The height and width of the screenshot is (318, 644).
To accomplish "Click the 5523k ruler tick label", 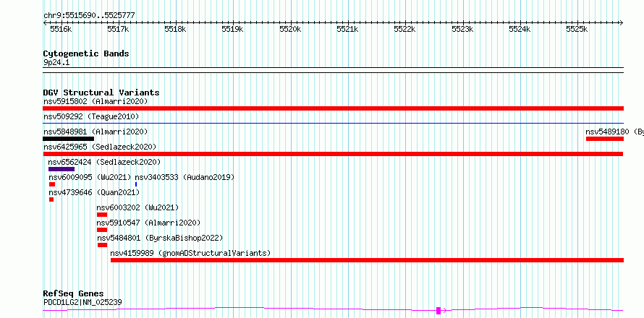I will pyautogui.click(x=462, y=29).
